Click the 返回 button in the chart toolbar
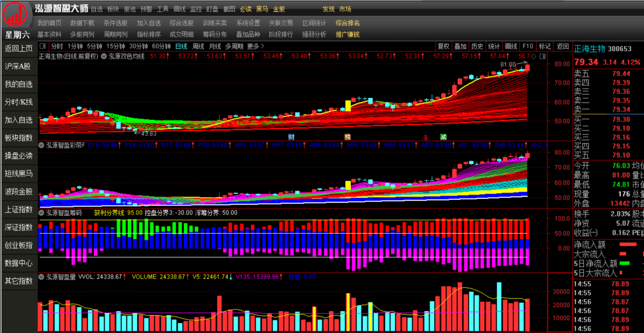The width and height of the screenshot is (644, 333). [562, 46]
